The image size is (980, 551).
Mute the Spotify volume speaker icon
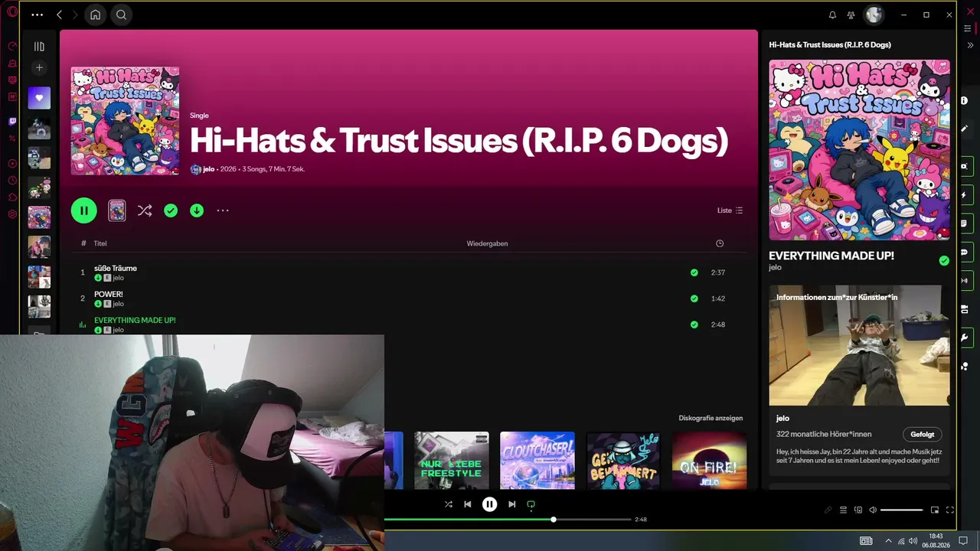pos(873,510)
